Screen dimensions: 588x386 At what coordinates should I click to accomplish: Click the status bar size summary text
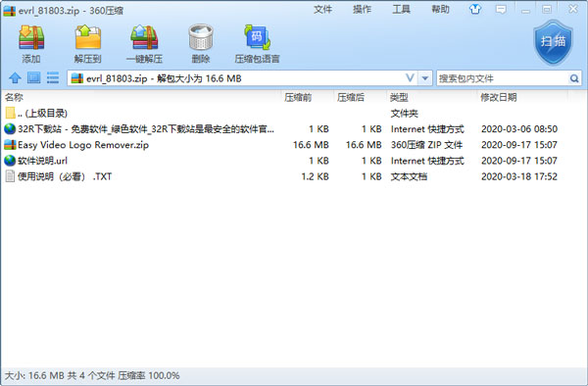pos(92,375)
